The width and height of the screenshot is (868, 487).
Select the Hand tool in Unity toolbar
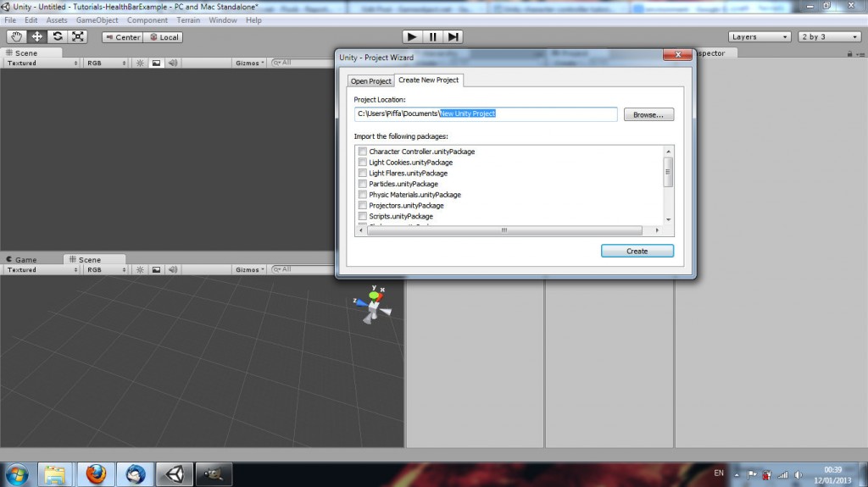(17, 36)
